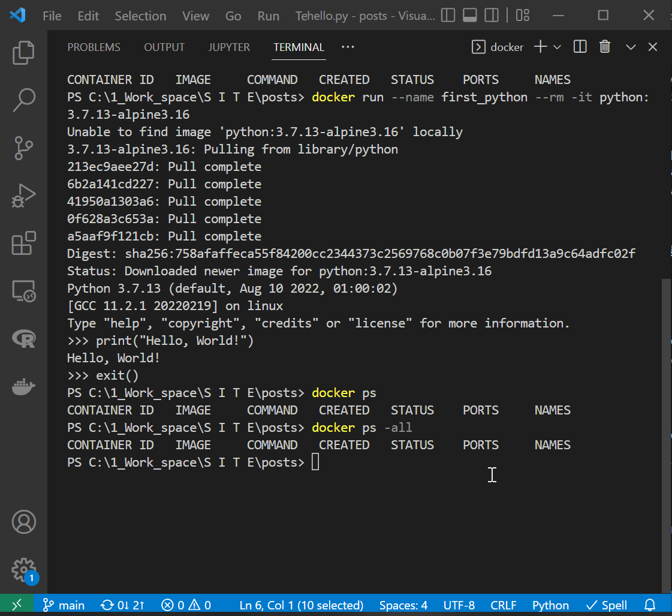Open Accounts menu icon

tap(23, 522)
